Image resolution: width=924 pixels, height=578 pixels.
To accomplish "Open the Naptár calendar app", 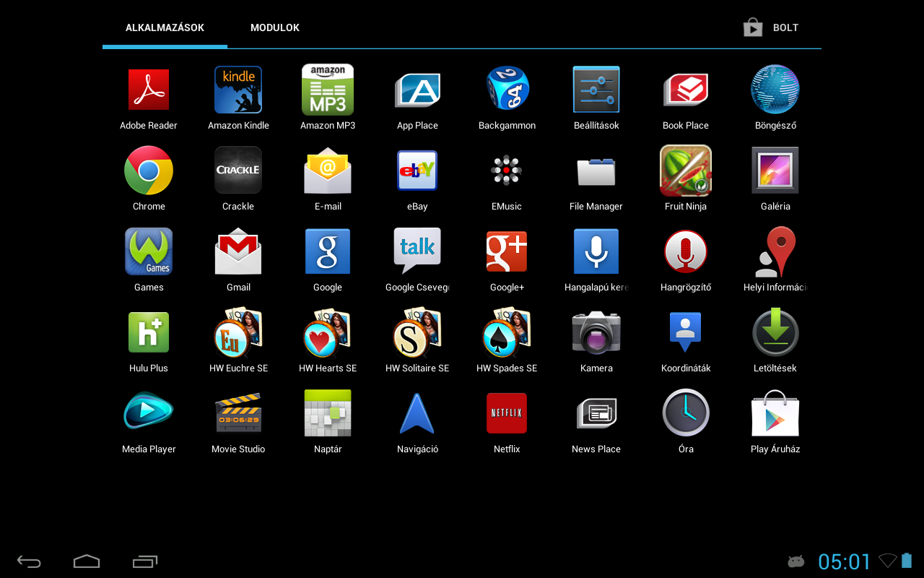I will 328,413.
